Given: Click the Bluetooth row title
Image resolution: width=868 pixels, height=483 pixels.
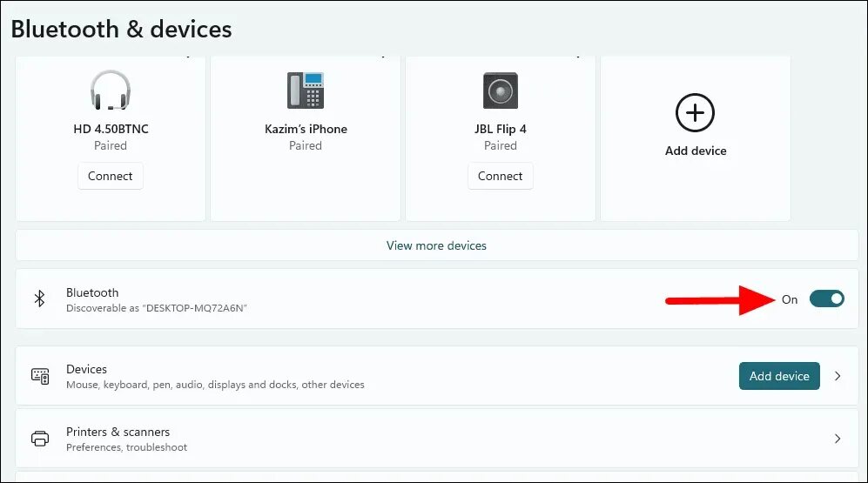Looking at the screenshot, I should coord(92,292).
